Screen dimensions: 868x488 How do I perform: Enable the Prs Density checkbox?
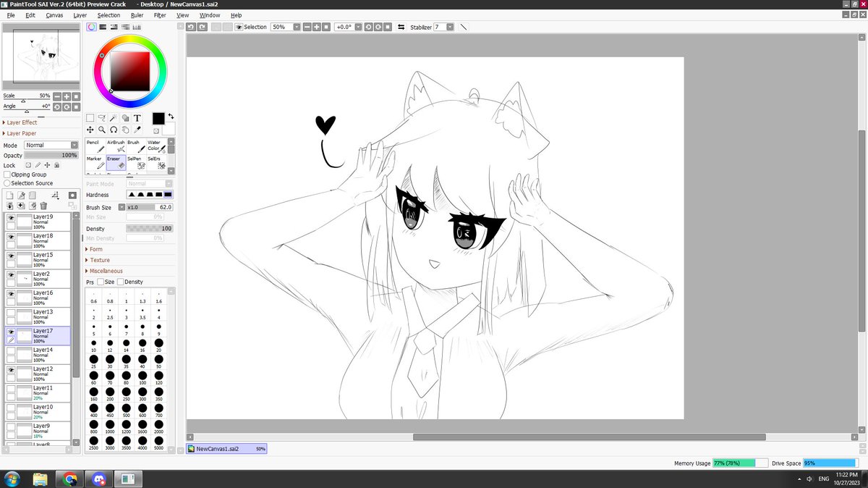121,282
